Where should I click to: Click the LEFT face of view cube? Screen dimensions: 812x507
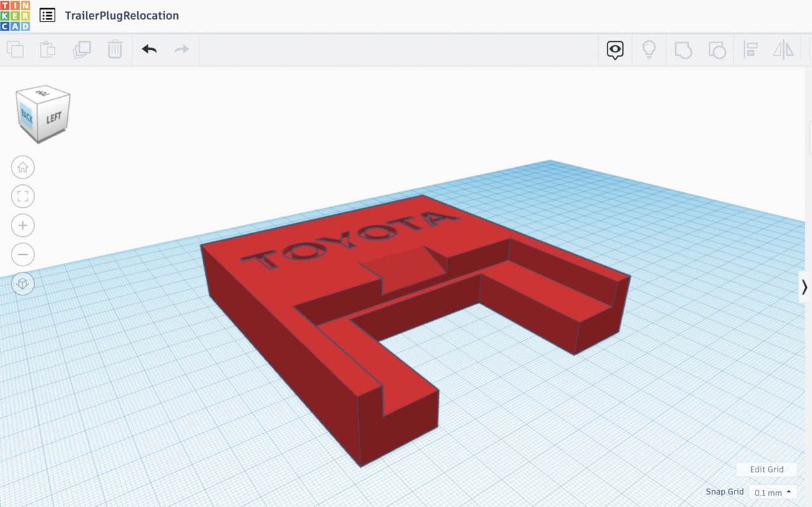coord(54,118)
